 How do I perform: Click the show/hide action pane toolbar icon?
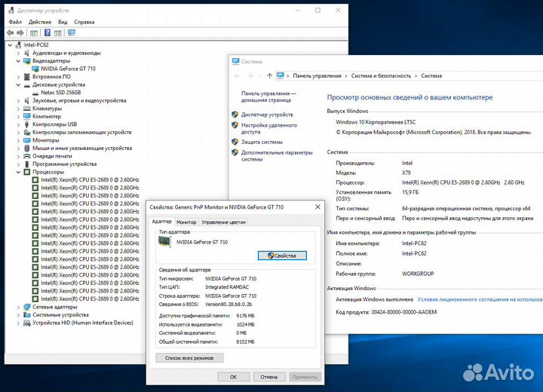click(x=58, y=33)
